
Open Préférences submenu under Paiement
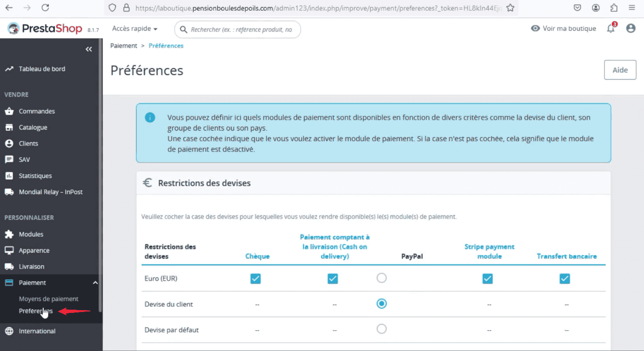click(36, 311)
